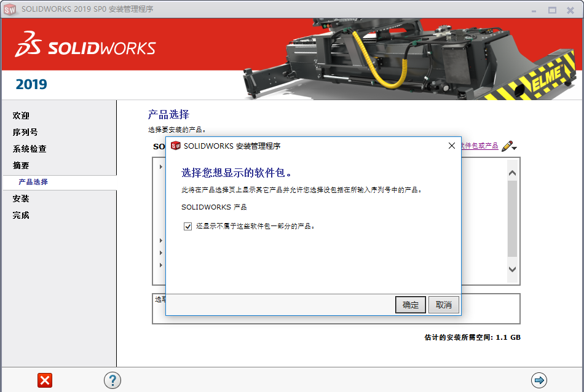
Task: Minimize the installation manager window
Action: point(534,10)
